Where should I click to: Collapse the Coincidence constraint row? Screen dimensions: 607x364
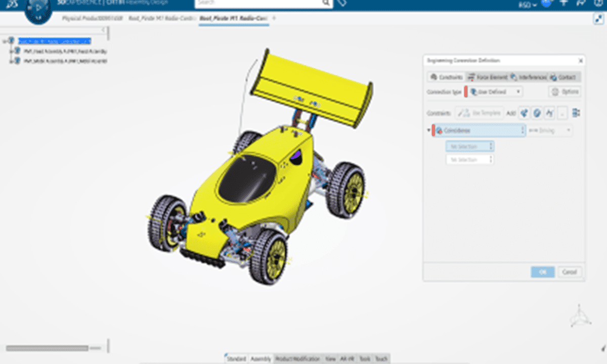coord(429,130)
